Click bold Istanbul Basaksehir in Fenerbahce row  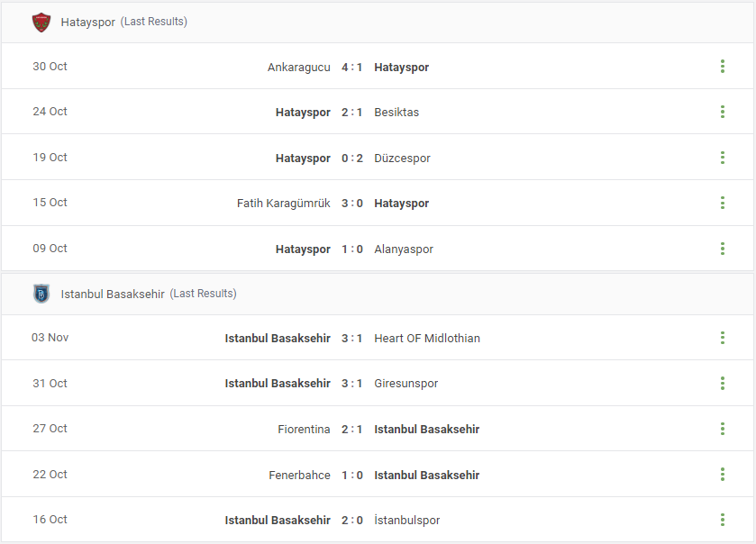427,475
